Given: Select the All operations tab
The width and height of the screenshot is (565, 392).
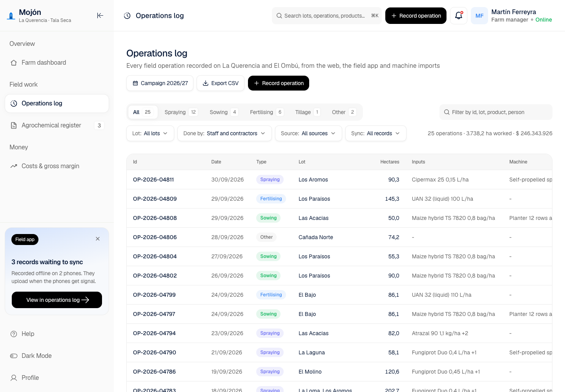Looking at the screenshot, I should [143, 112].
